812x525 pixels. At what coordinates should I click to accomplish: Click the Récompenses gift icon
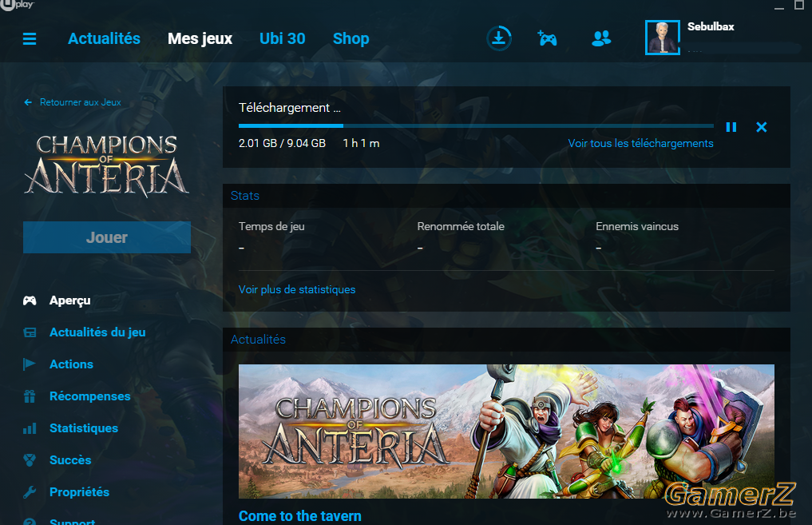[30, 396]
